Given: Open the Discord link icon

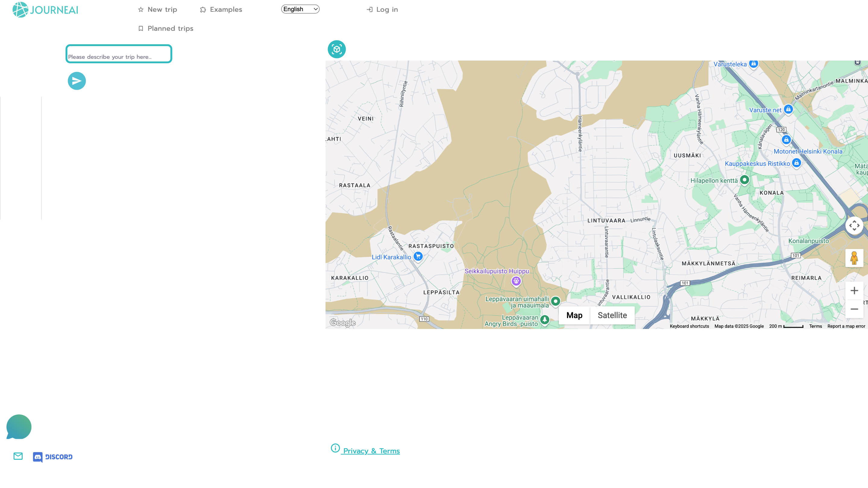Looking at the screenshot, I should click(53, 457).
